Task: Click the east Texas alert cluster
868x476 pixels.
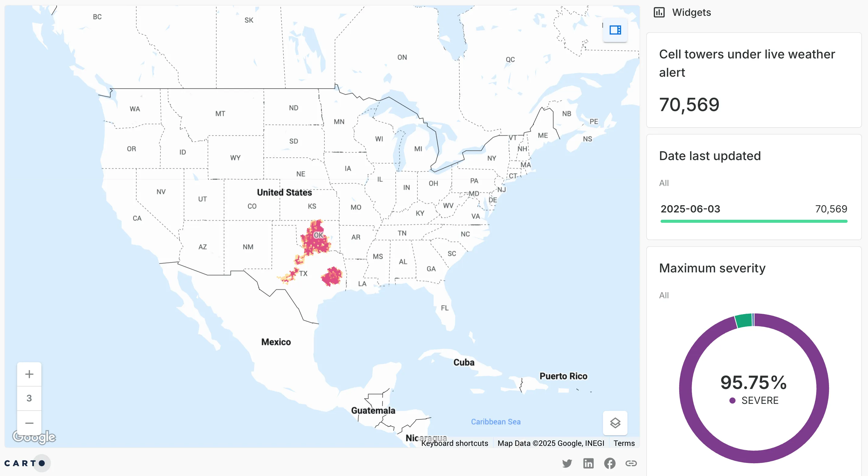Action: pyautogui.click(x=332, y=276)
